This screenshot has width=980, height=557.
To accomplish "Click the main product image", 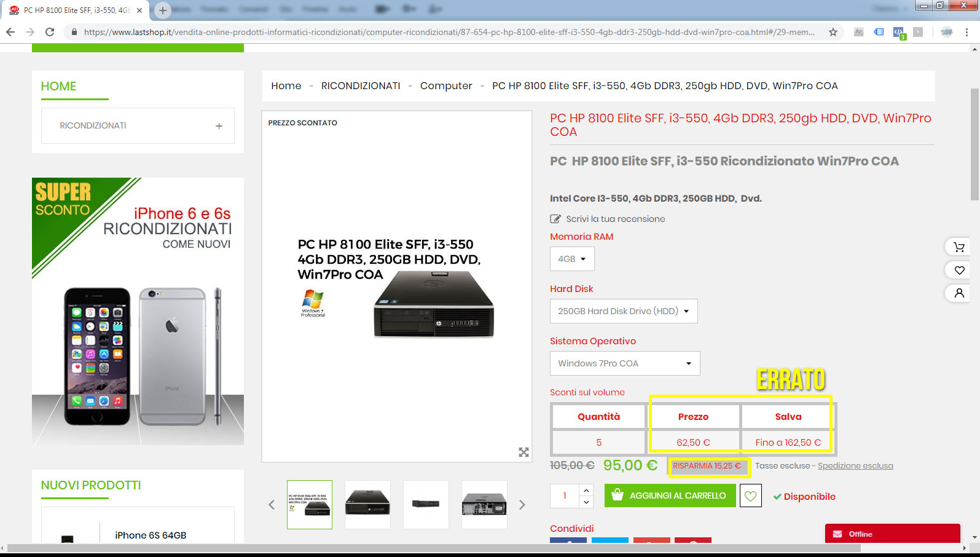I will (x=397, y=286).
